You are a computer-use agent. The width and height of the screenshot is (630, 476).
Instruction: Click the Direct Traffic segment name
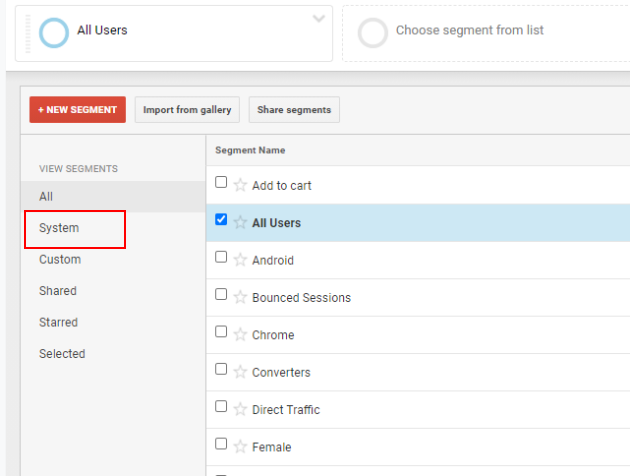coord(286,410)
